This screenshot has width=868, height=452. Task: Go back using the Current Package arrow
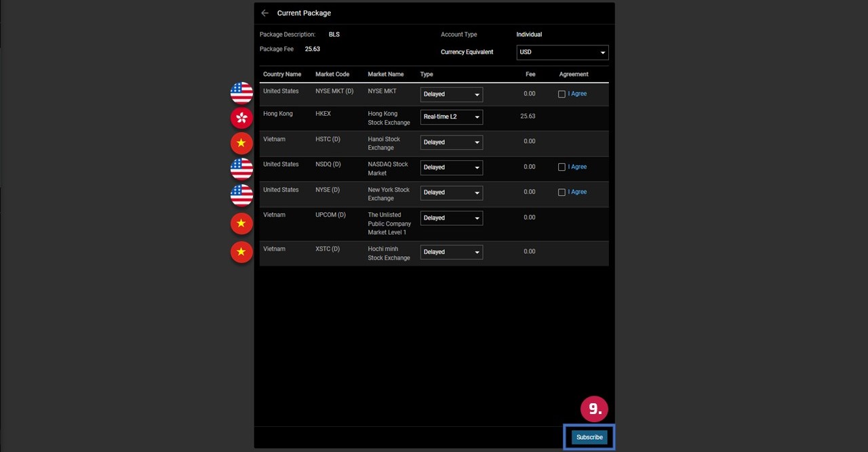(x=264, y=13)
